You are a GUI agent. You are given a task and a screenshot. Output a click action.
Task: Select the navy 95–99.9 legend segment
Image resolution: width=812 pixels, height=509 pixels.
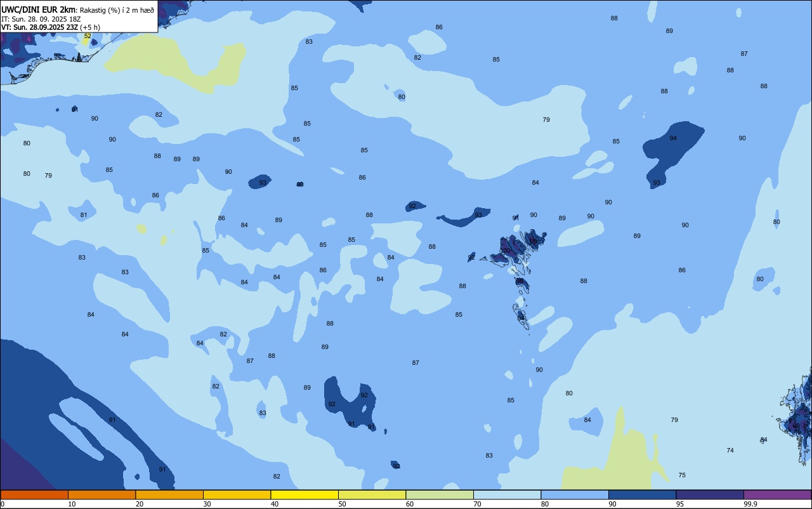(710, 494)
